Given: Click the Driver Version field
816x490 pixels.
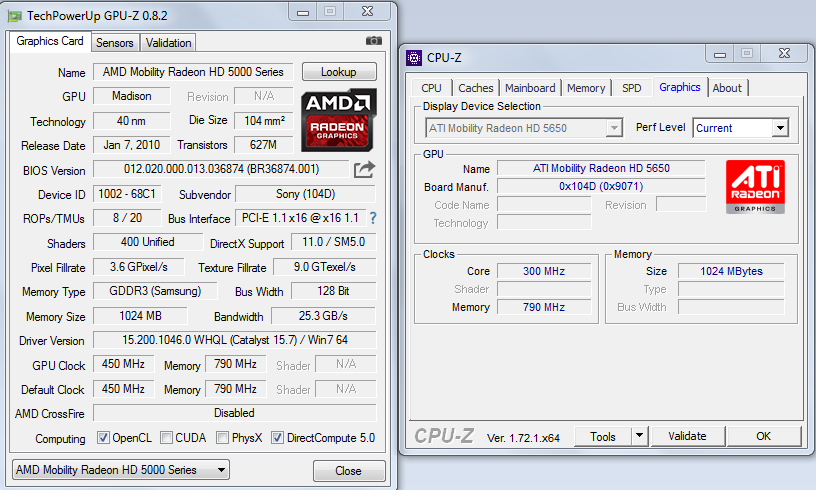Looking at the screenshot, I should 235,340.
